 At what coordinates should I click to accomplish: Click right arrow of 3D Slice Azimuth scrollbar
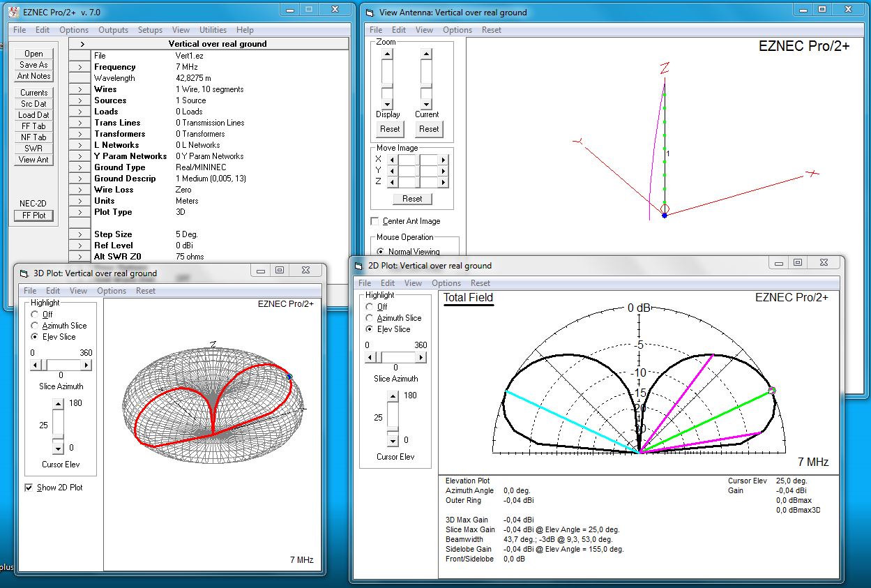tap(86, 365)
